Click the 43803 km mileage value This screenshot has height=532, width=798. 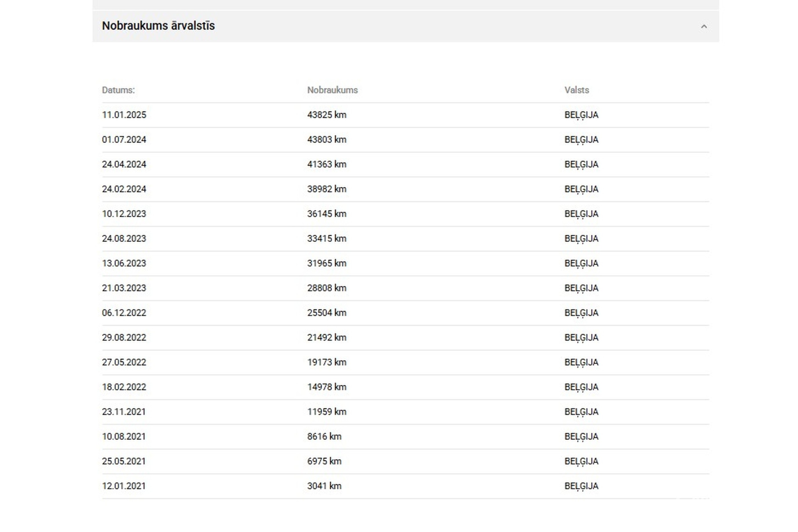(326, 140)
